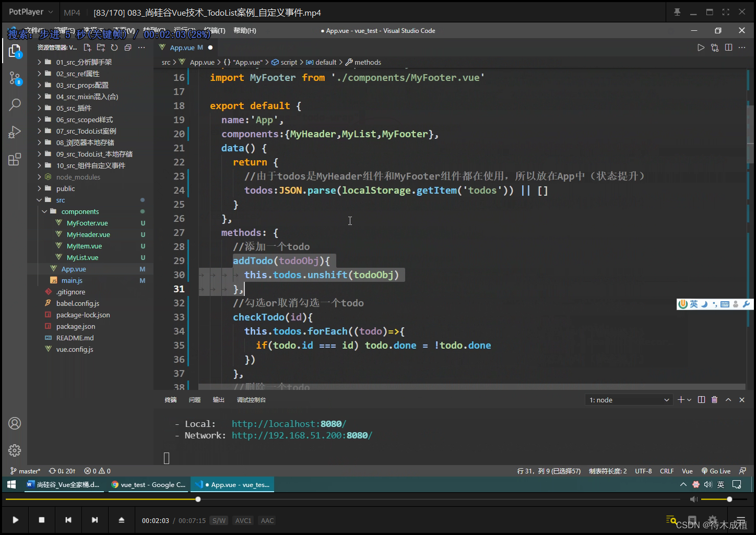Viewport: 756px width, 535px height.
Task: Collapse all folders in explorer
Action: 128,47
